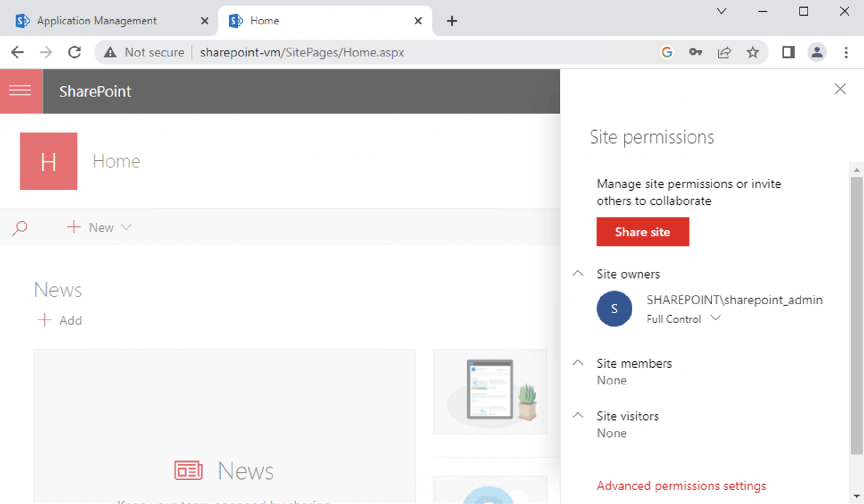Open the Chrome profile avatar
The height and width of the screenshot is (504, 864).
[x=817, y=52]
